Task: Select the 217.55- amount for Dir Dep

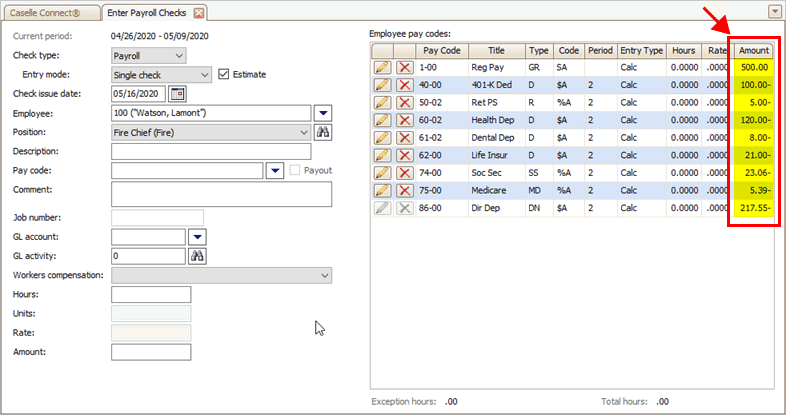Action: pos(753,208)
